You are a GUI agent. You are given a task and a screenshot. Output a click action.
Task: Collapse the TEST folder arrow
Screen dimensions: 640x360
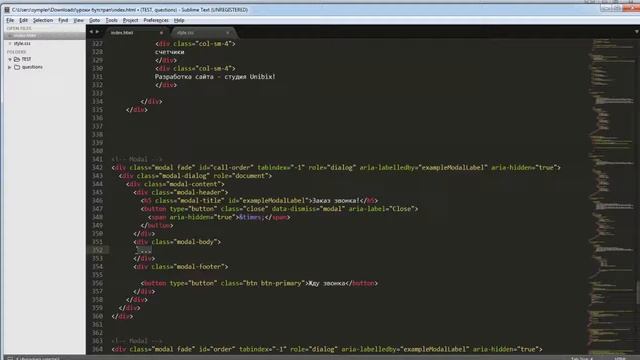[10, 59]
